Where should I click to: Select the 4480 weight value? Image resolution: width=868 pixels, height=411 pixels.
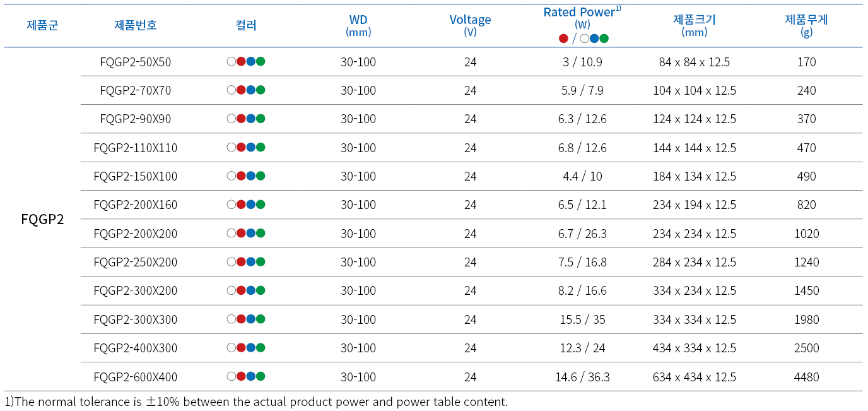tap(806, 377)
